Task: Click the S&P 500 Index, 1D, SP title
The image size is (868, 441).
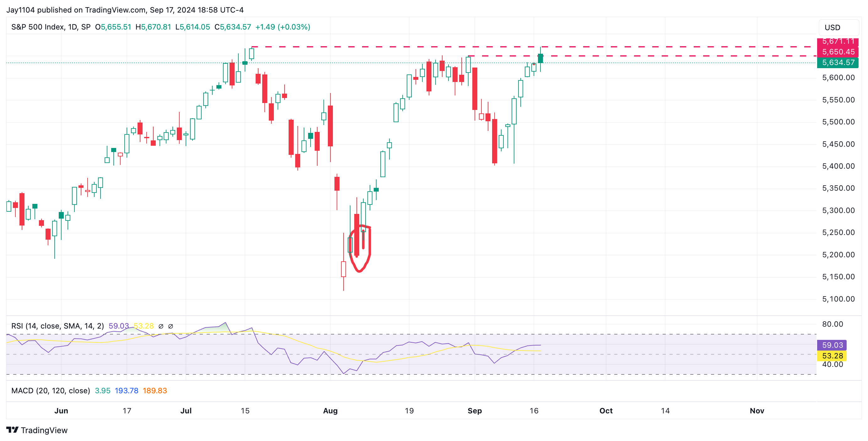Action: pyautogui.click(x=51, y=27)
